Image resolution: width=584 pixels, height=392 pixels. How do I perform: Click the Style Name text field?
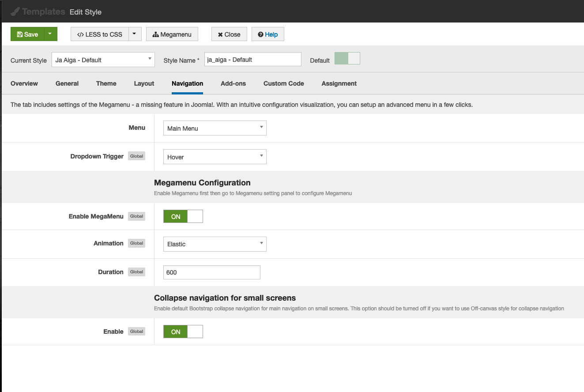pos(252,60)
